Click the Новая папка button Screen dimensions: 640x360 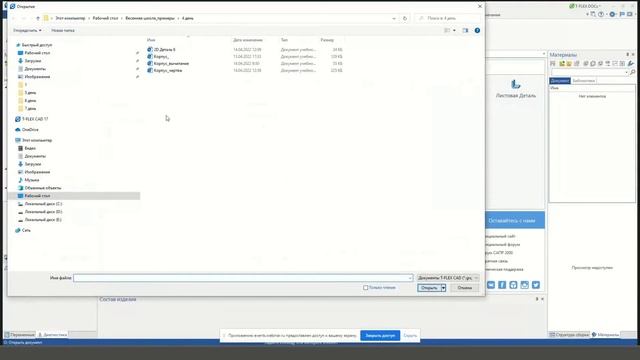63,30
